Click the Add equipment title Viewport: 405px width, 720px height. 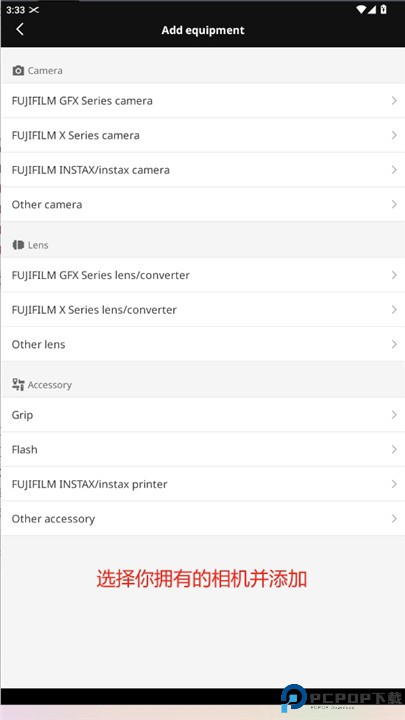pyautogui.click(x=202, y=30)
